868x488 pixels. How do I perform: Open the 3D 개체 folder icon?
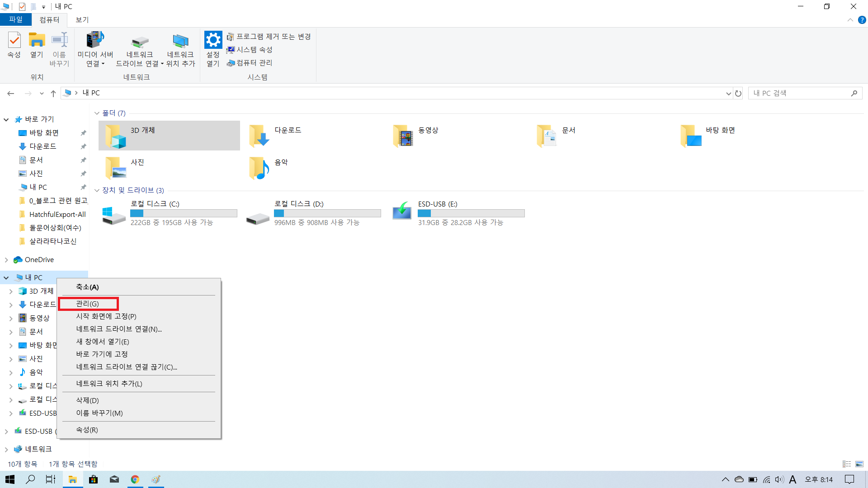click(116, 136)
